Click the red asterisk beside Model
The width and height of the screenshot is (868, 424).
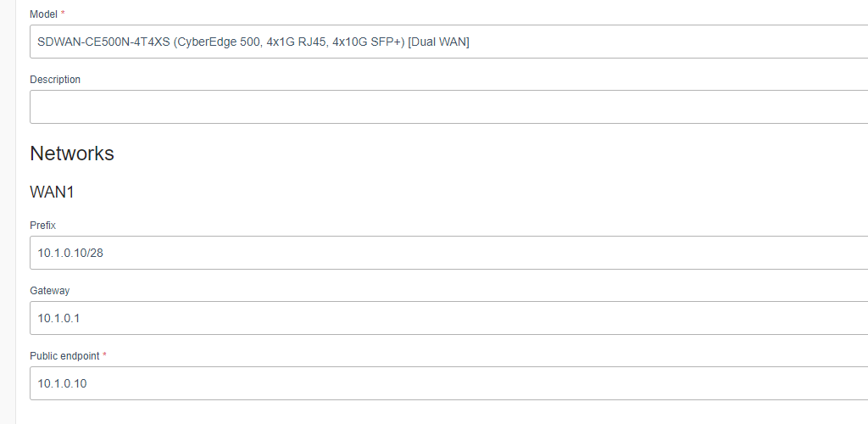click(63, 14)
